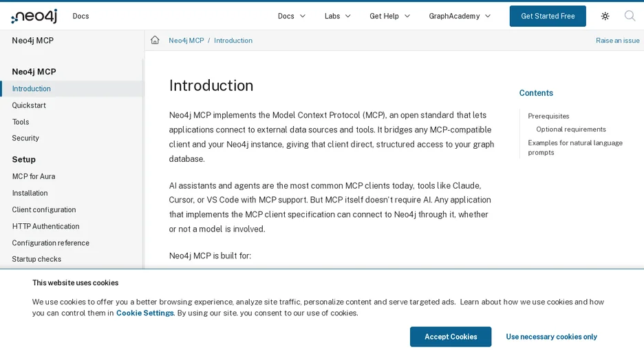Screen dimensions: 644x363
Task: Select Introduction in the sidebar
Action: point(31,88)
